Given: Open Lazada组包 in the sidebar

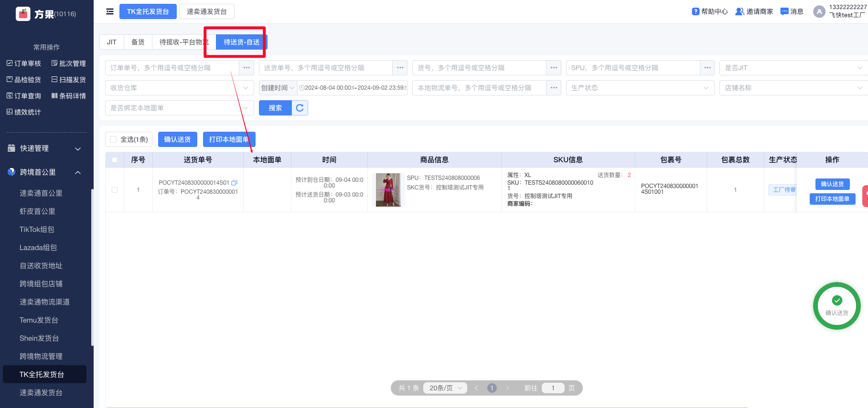Looking at the screenshot, I should point(38,248).
